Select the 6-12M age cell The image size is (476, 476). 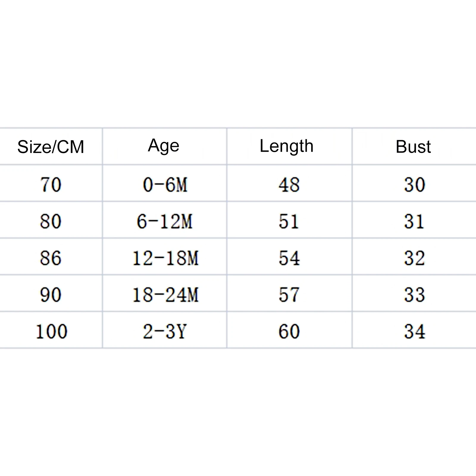(x=165, y=221)
